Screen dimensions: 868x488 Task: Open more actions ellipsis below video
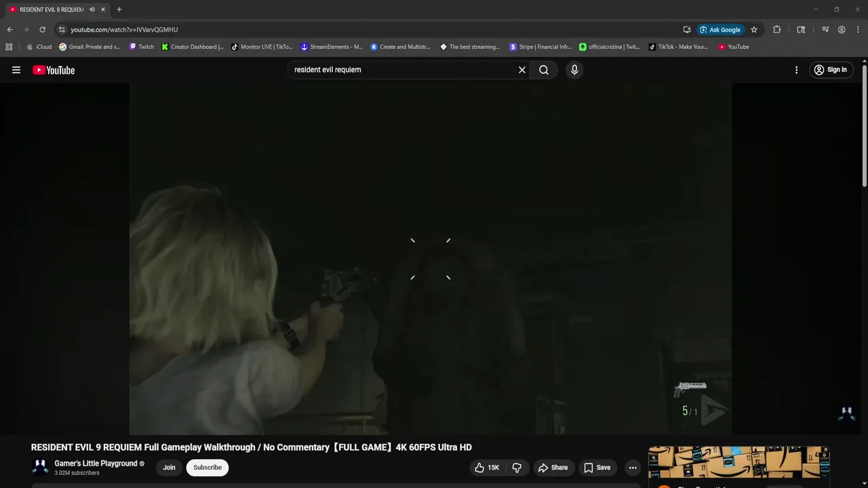coord(633,468)
